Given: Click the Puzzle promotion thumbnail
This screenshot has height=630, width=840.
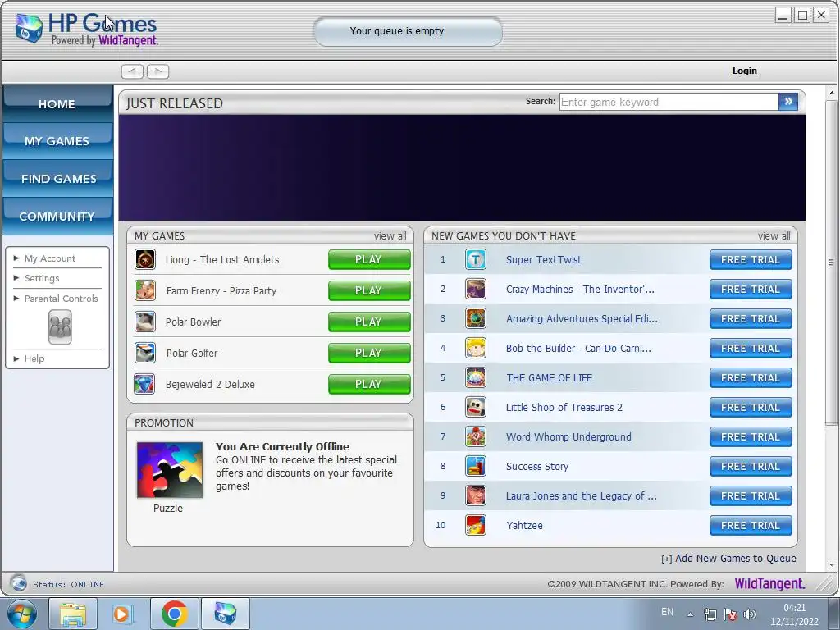Looking at the screenshot, I should point(170,470).
